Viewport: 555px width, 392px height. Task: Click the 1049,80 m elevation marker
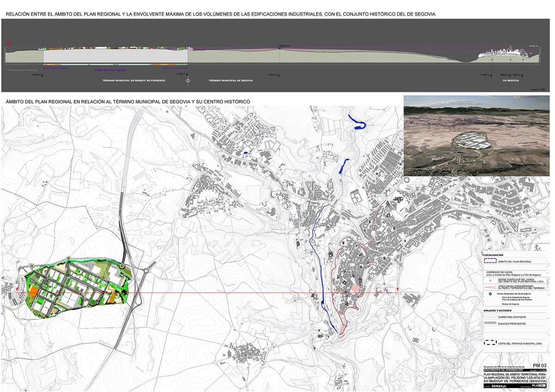pyautogui.click(x=279, y=46)
